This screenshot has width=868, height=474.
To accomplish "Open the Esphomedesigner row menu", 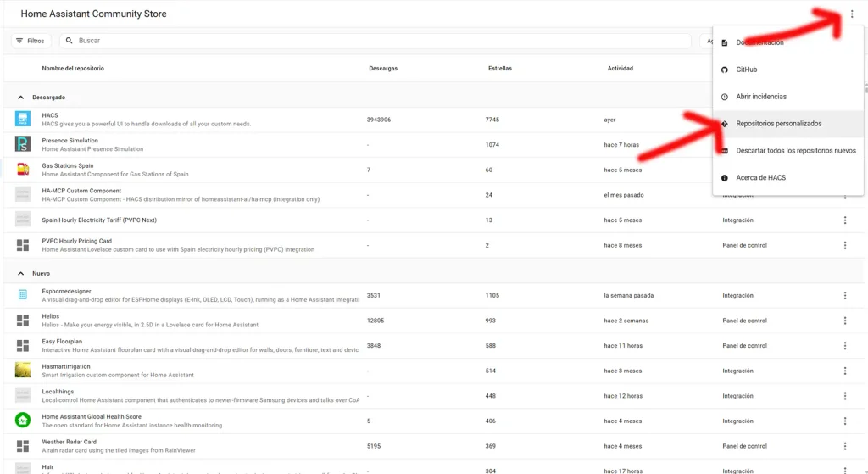I will point(845,295).
